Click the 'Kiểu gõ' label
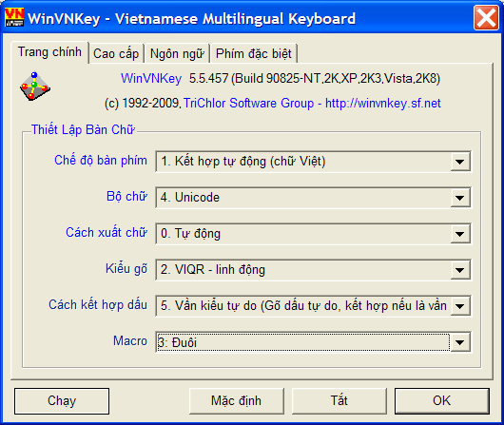504x425 pixels. coord(126,269)
